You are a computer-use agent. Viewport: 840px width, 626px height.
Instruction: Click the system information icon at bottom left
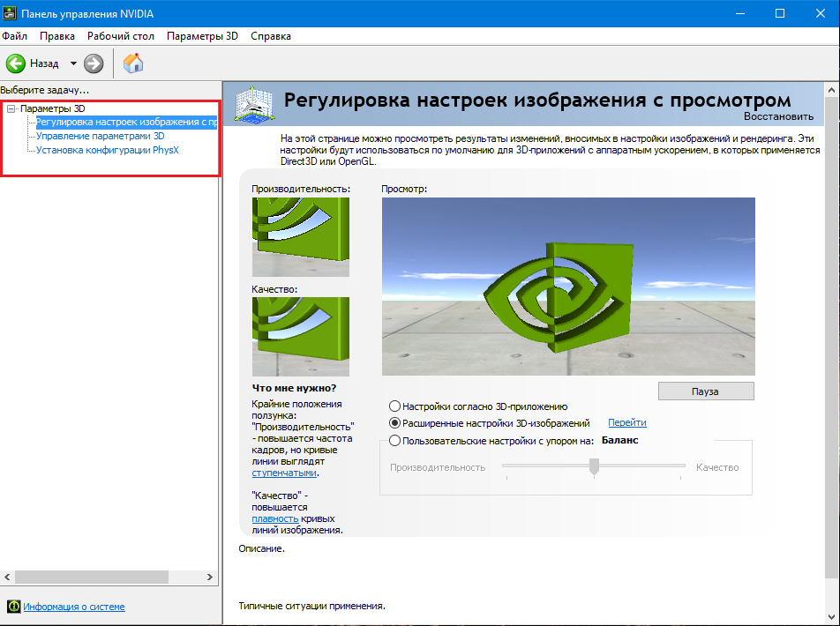(13, 607)
